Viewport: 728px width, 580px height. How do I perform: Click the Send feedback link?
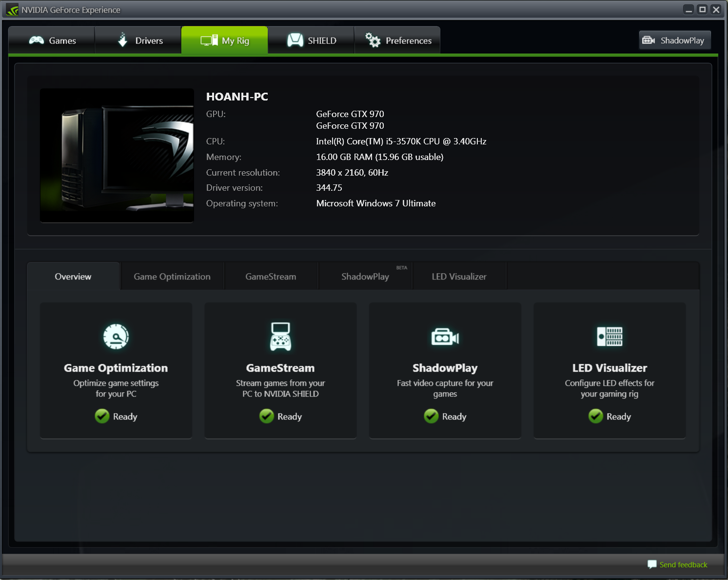point(683,565)
